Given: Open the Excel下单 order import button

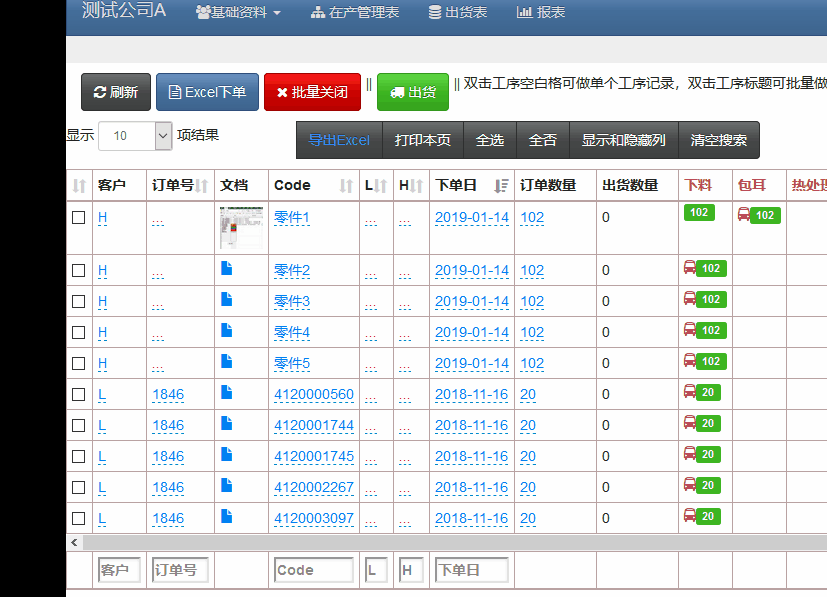Looking at the screenshot, I should (207, 92).
